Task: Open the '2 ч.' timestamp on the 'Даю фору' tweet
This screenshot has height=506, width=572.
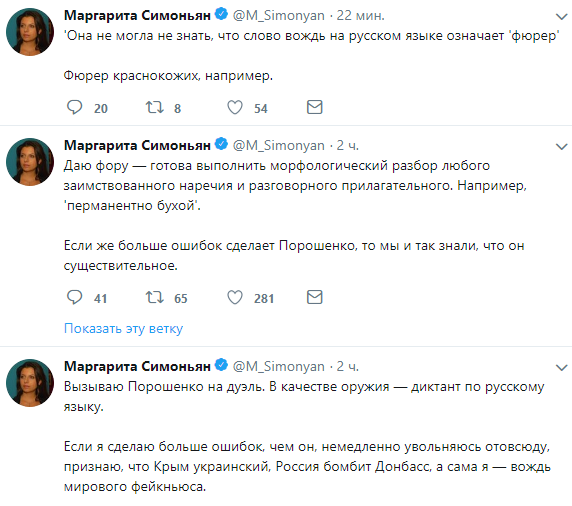Action: click(347, 145)
